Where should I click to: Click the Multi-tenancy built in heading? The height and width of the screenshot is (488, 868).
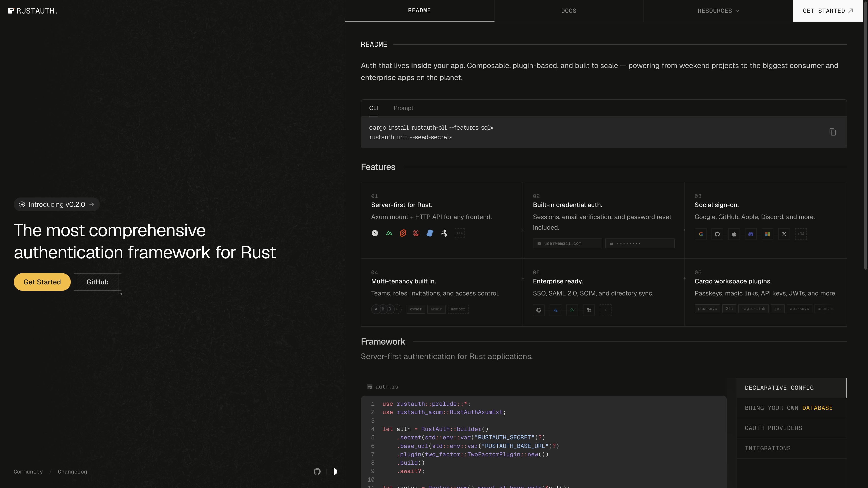[x=403, y=281]
